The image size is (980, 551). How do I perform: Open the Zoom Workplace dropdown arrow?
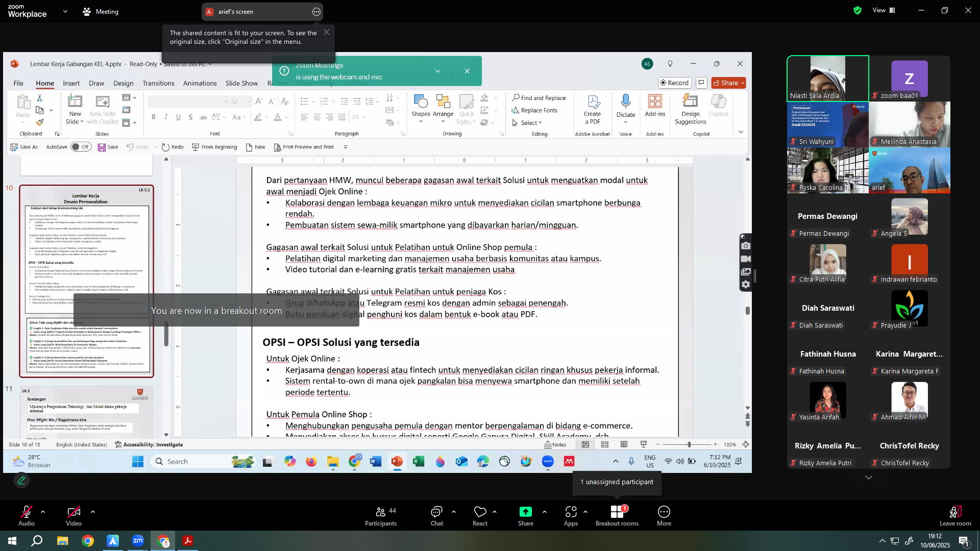coord(65,11)
